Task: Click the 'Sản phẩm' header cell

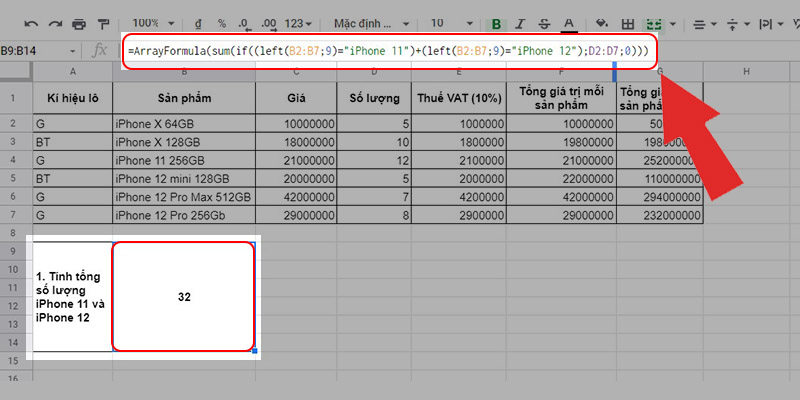Action: click(184, 98)
